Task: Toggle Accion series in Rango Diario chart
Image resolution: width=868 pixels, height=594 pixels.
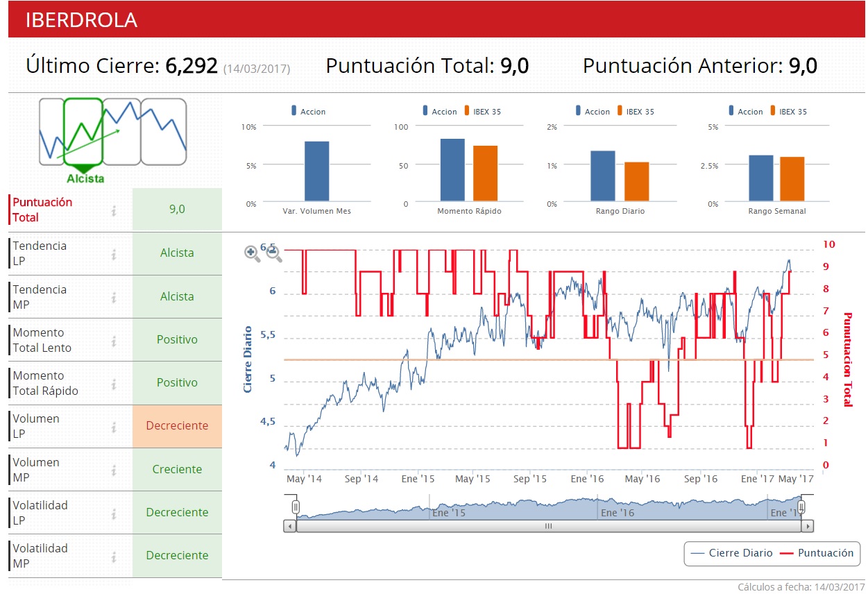Action: pos(593,111)
